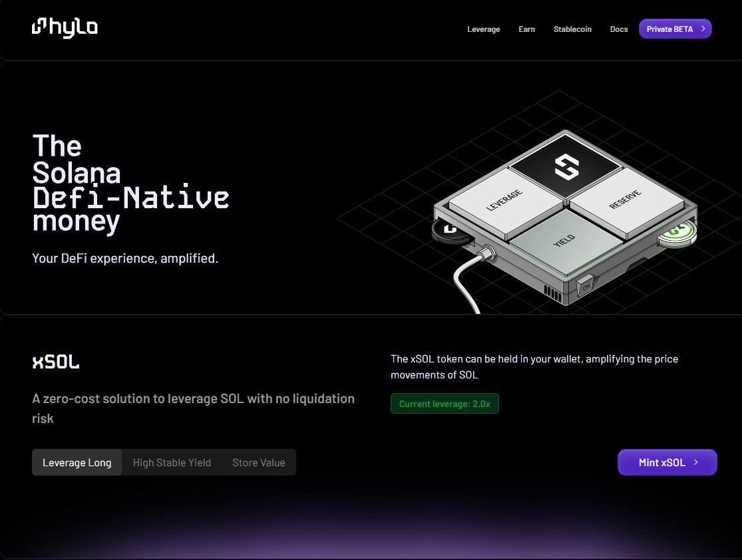Image resolution: width=742 pixels, height=560 pixels.
Task: Click the Mint xSOL button
Action: coord(667,462)
